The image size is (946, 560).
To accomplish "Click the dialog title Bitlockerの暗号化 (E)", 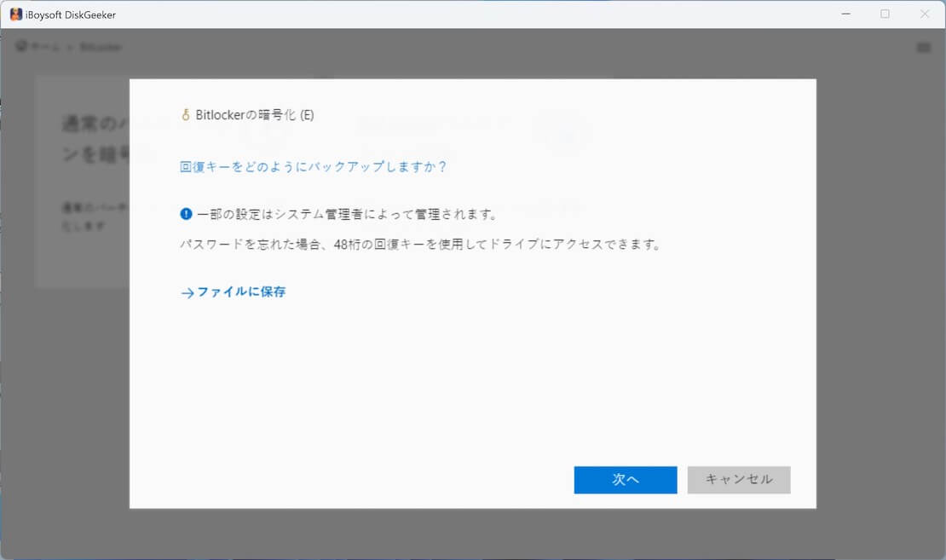I will click(255, 115).
